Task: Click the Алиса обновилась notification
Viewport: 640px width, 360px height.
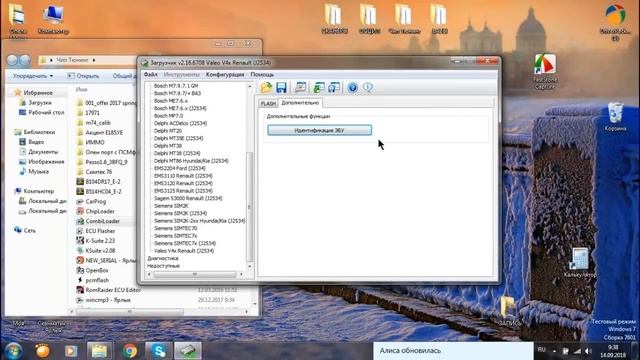Action: [x=453, y=351]
